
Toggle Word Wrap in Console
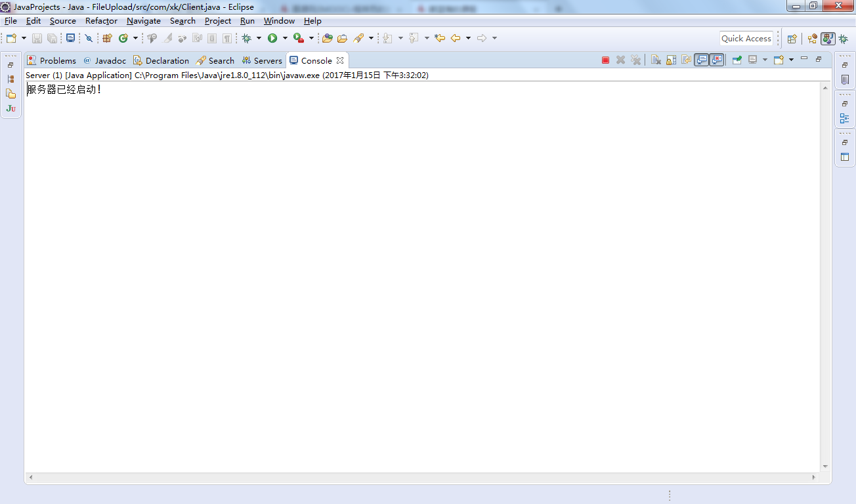pyautogui.click(x=686, y=60)
